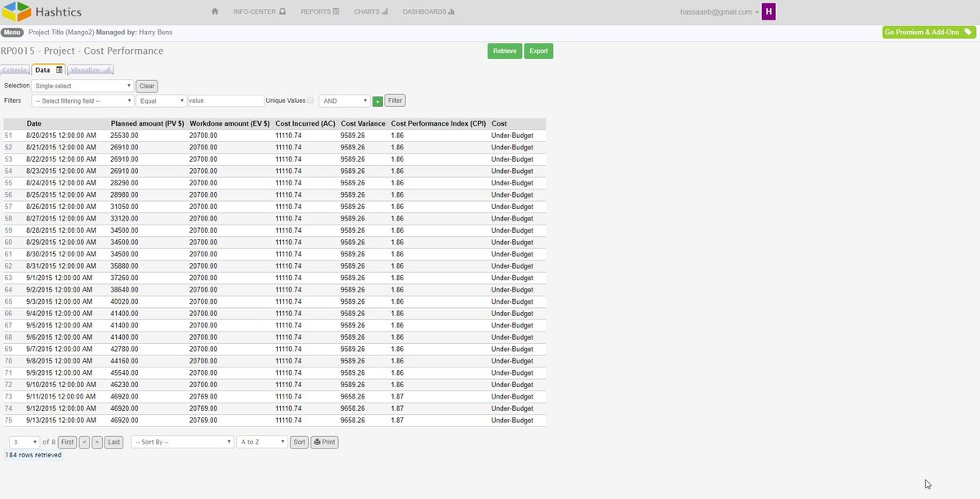This screenshot has width=980, height=499.
Task: Select the 9/3/2015 date cell
Action: 59,301
